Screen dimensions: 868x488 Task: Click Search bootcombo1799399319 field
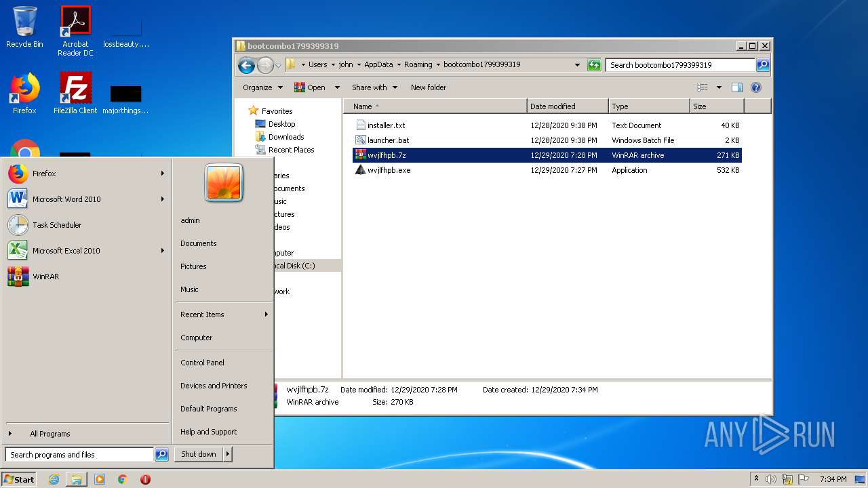pos(680,65)
